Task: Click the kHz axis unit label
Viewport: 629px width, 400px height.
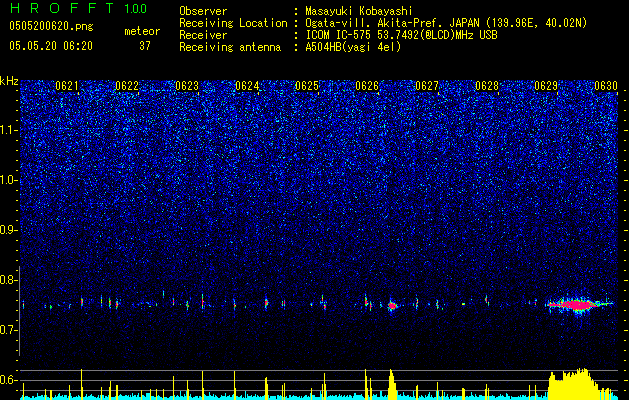Action: click(9, 81)
